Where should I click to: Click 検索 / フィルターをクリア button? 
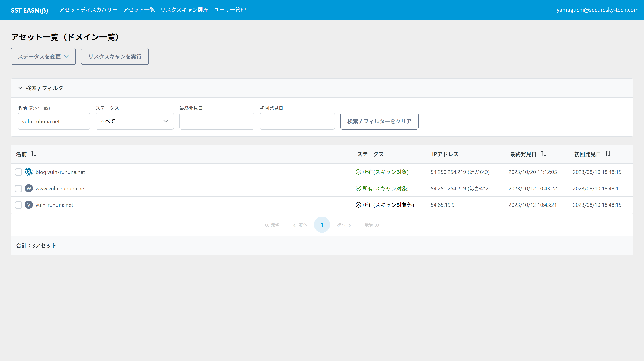[379, 121]
